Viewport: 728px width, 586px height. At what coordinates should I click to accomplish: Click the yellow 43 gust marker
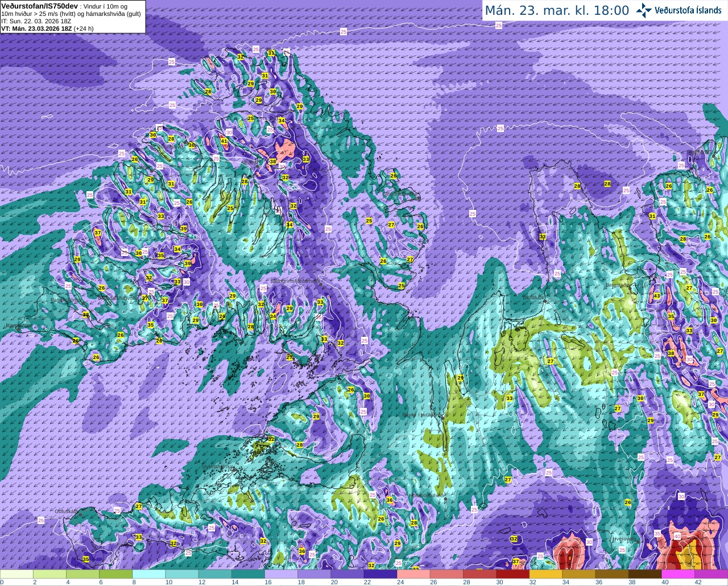[x=657, y=296]
